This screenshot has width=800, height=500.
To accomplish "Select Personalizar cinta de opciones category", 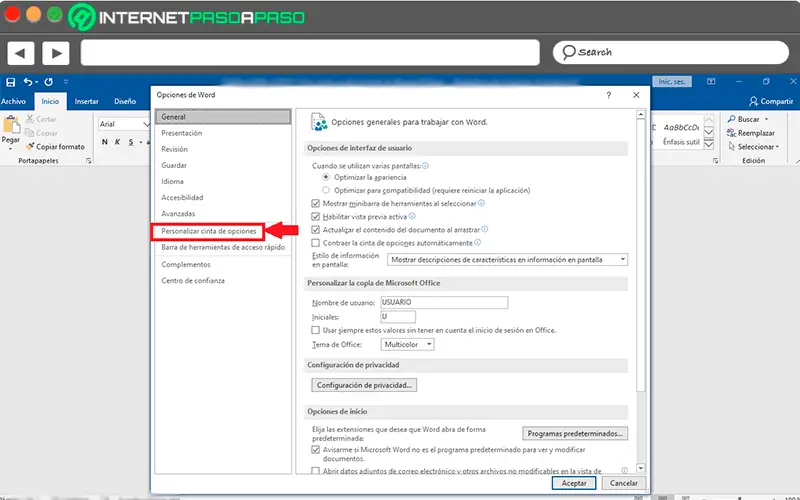I will tap(209, 231).
